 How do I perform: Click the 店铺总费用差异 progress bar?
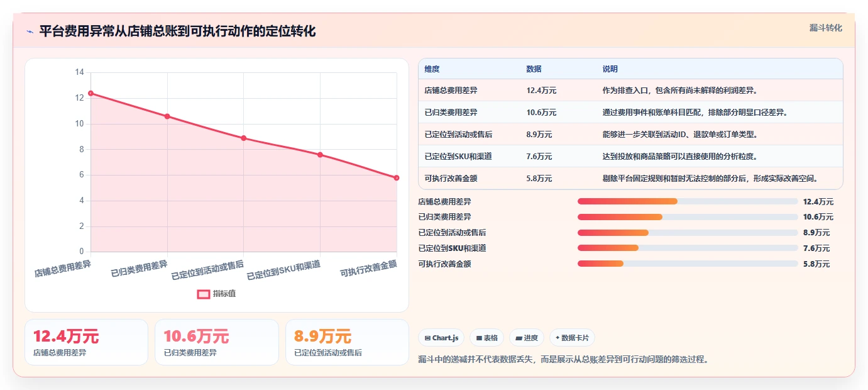tap(688, 201)
